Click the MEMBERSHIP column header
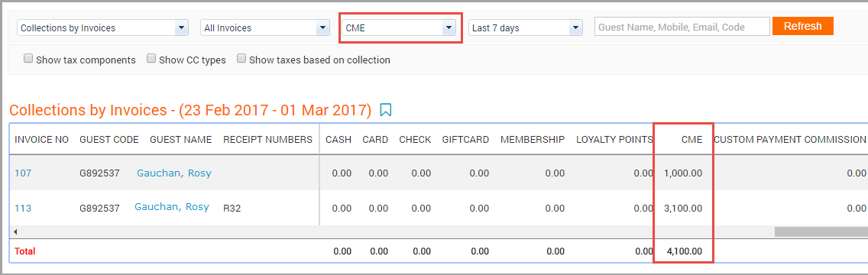Screen dimensions: 868x275 (533, 140)
